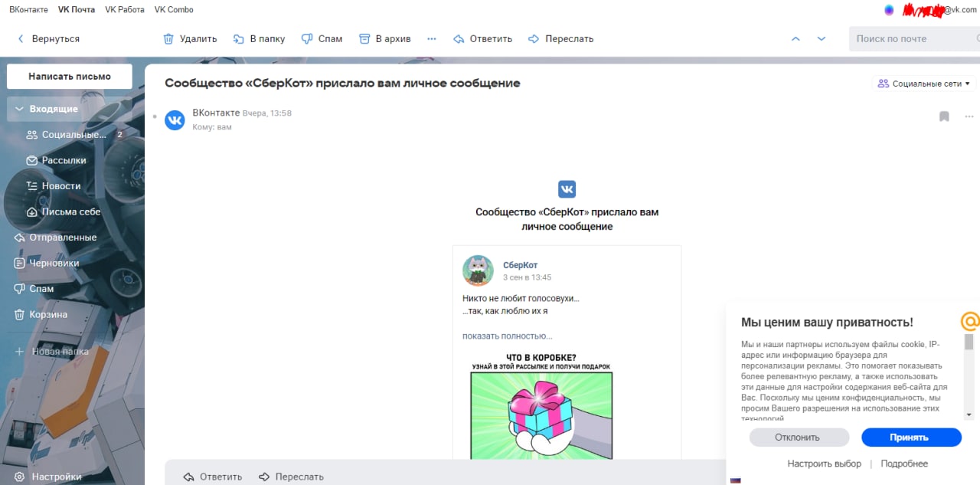Open VK Combo in top navigation
The width and height of the screenshot is (980, 485).
click(174, 10)
